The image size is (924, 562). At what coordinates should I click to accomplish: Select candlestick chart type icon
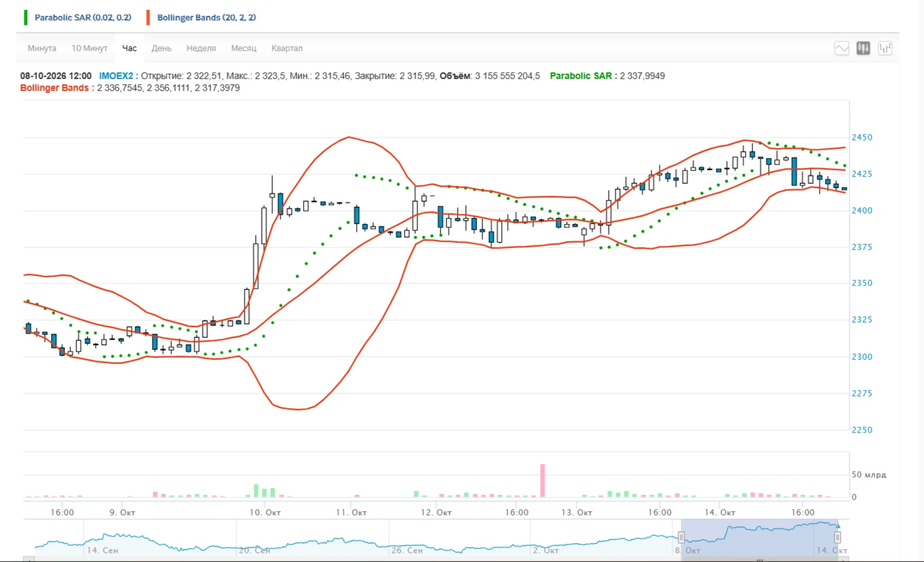864,48
